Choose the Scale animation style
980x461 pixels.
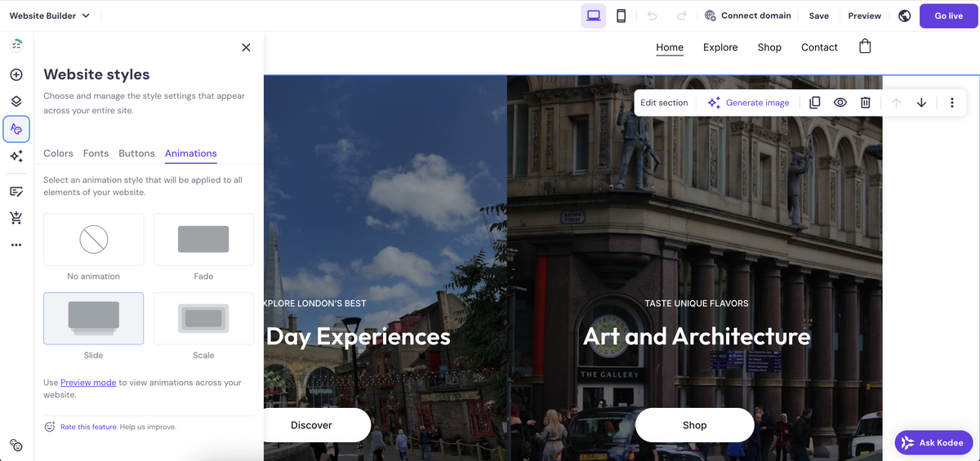tap(203, 318)
